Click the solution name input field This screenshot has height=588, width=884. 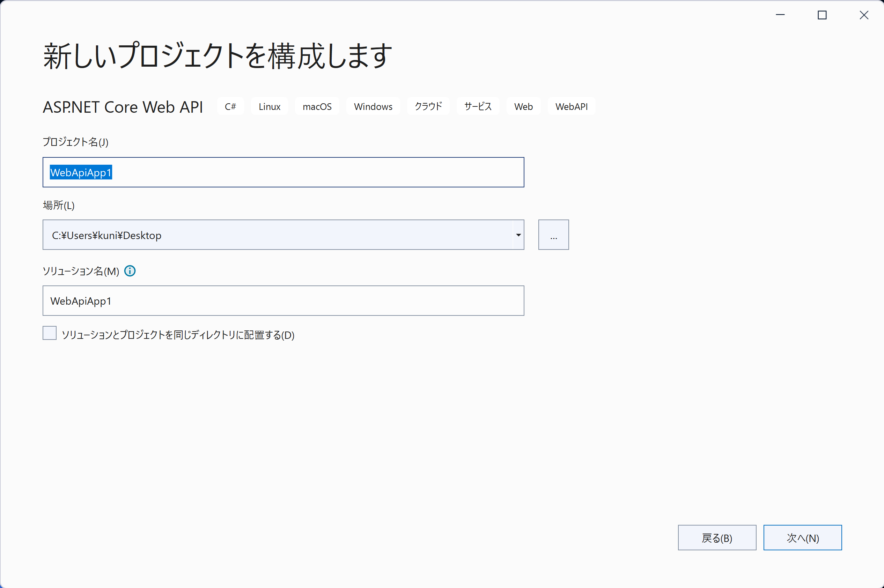pyautogui.click(x=283, y=301)
